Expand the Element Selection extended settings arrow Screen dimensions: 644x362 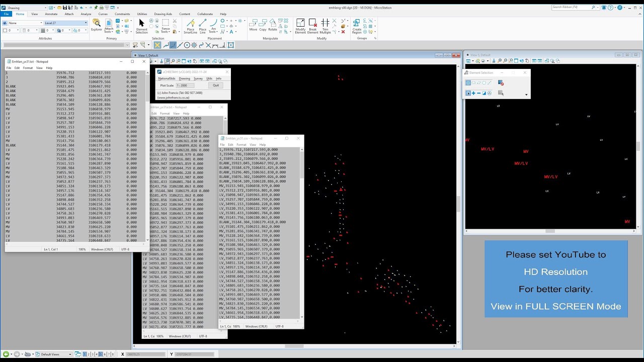click(x=526, y=95)
